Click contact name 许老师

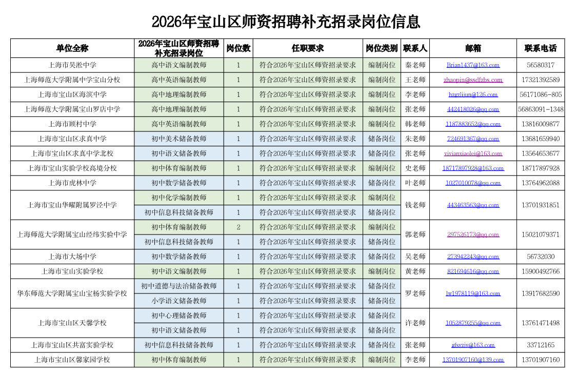(x=415, y=323)
